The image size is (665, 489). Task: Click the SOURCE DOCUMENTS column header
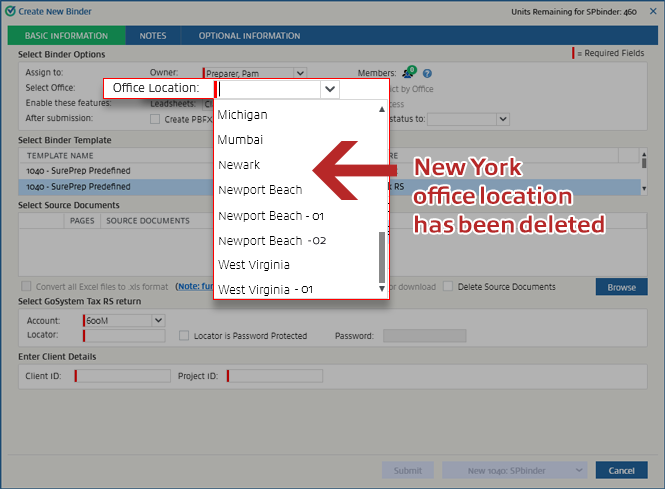click(148, 221)
